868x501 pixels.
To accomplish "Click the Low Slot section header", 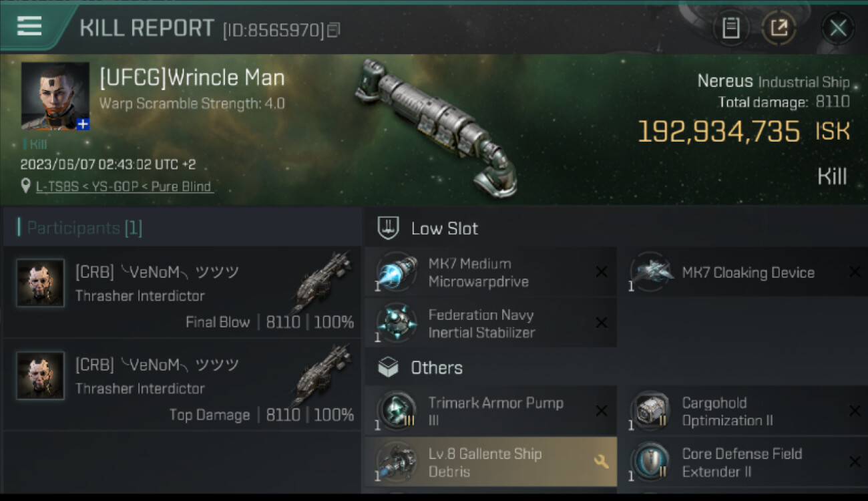I will coord(444,228).
